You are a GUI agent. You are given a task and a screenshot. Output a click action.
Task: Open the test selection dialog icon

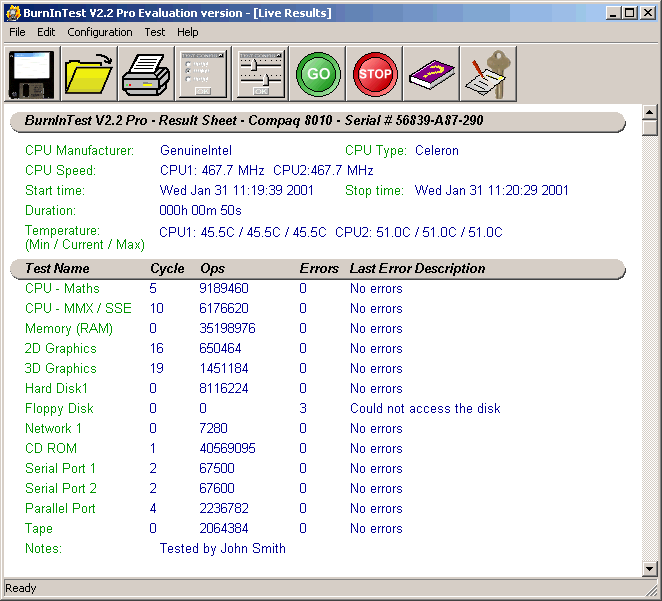203,74
